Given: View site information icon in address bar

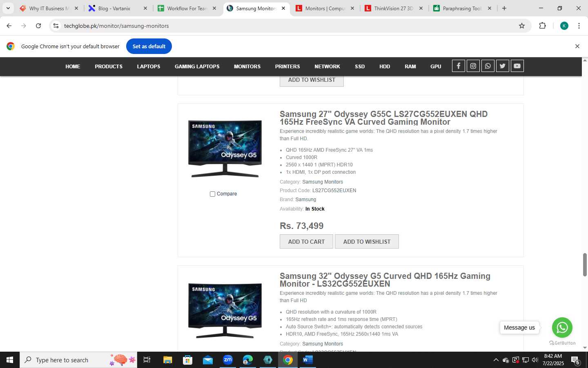Looking at the screenshot, I should 56,26.
